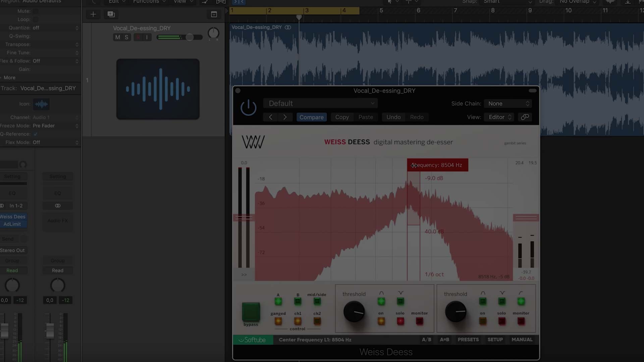Click the Copy button in plugin header
644x362 pixels.
[x=342, y=117]
